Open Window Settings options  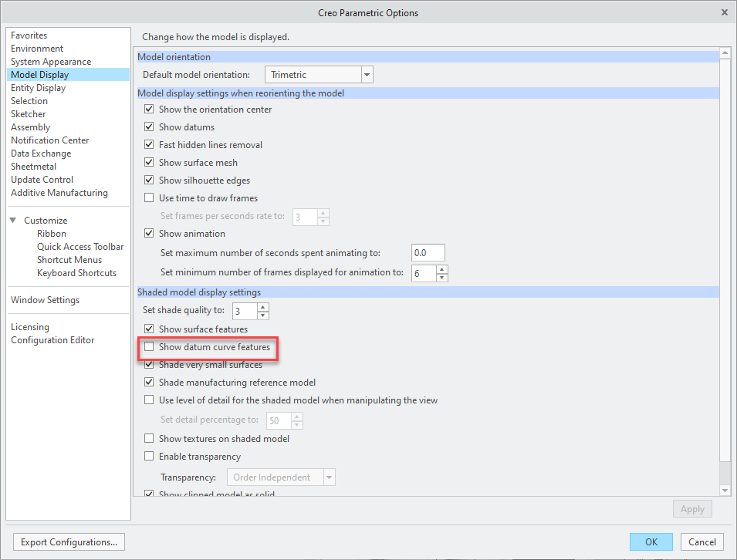(45, 299)
